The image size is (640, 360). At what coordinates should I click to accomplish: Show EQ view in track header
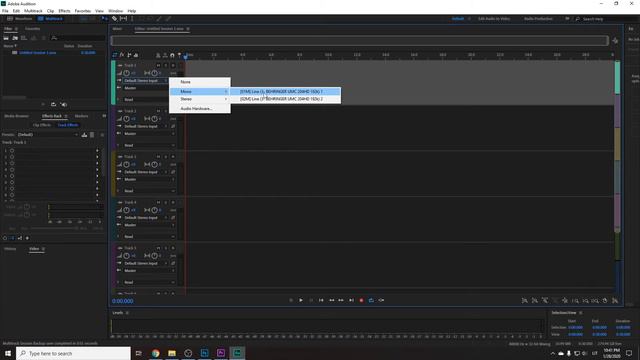click(x=136, y=55)
